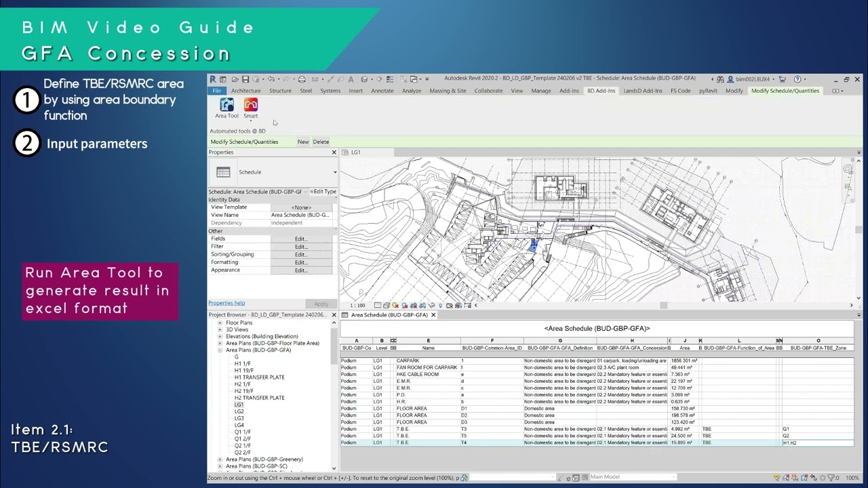Click the Open icon in quick access toolbar

click(x=235, y=79)
